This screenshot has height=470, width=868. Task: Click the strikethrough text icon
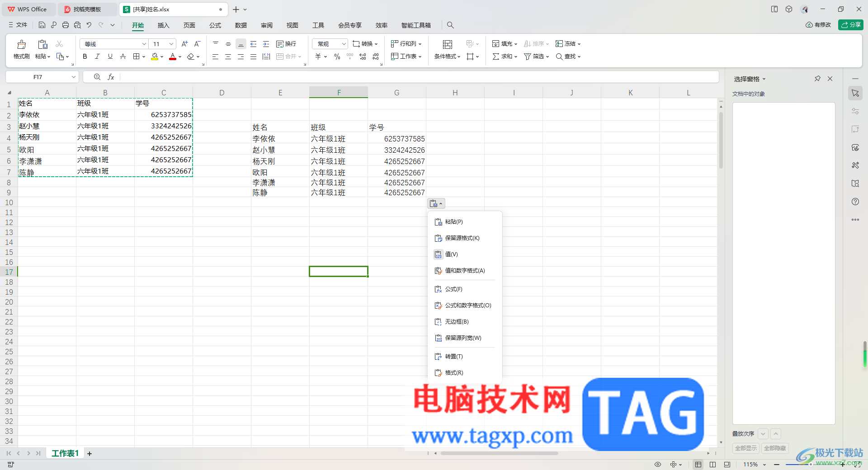pos(123,56)
